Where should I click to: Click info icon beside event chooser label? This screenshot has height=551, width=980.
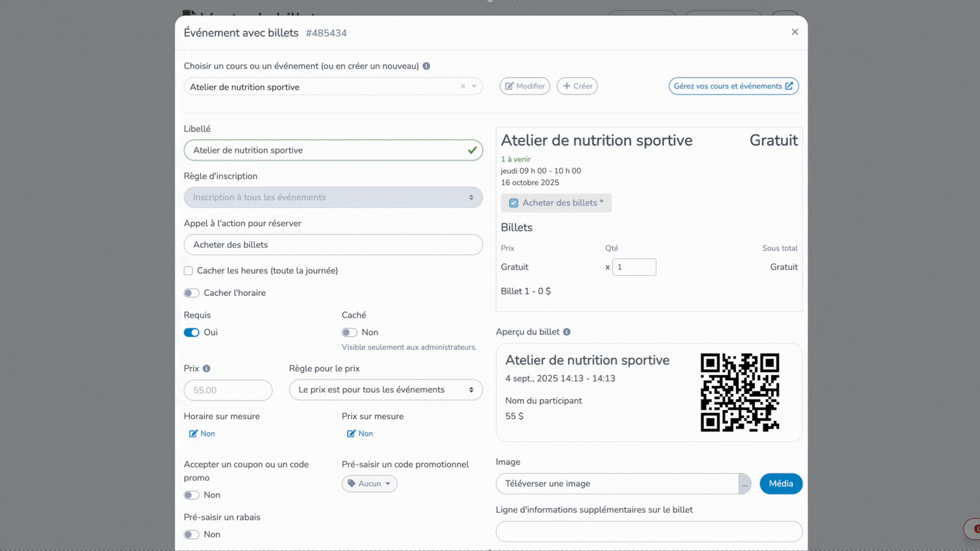tap(426, 66)
